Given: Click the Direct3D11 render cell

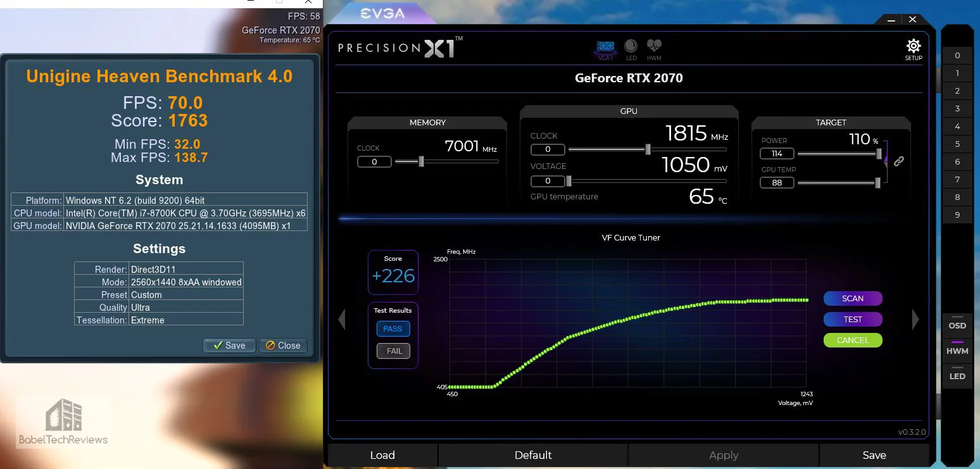Looking at the screenshot, I should 186,269.
